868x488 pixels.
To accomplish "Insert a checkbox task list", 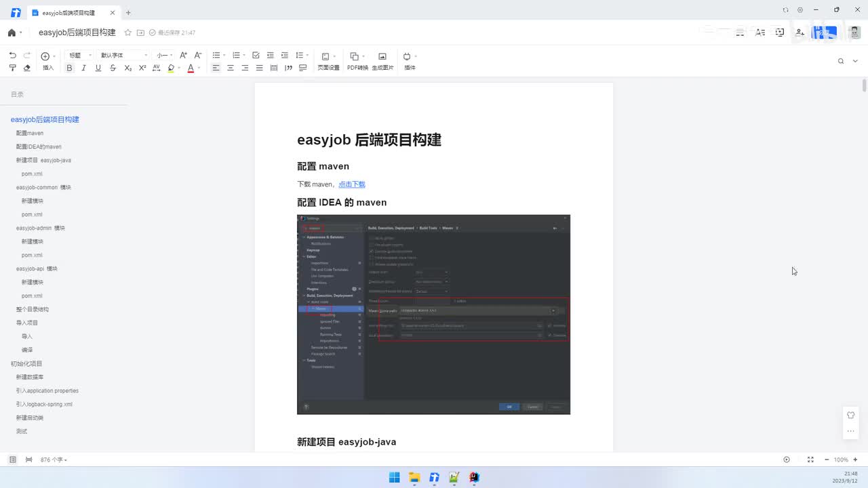I will [x=256, y=56].
